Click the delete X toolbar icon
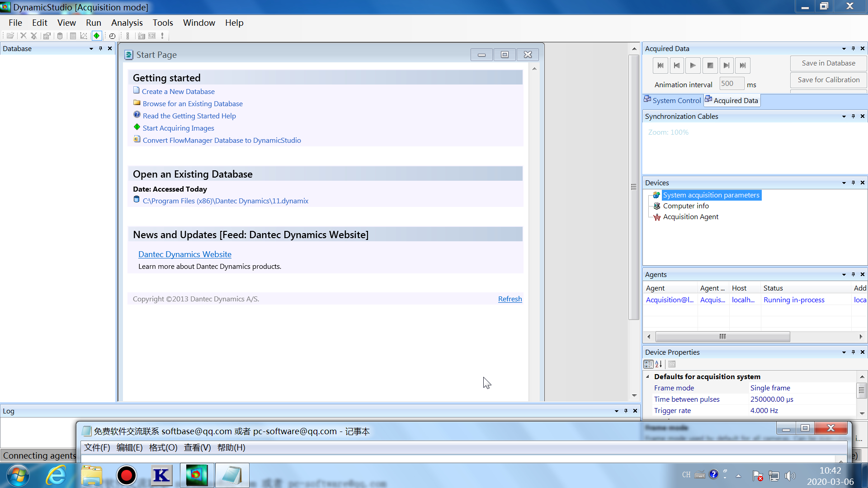This screenshot has width=868, height=488. coord(23,36)
